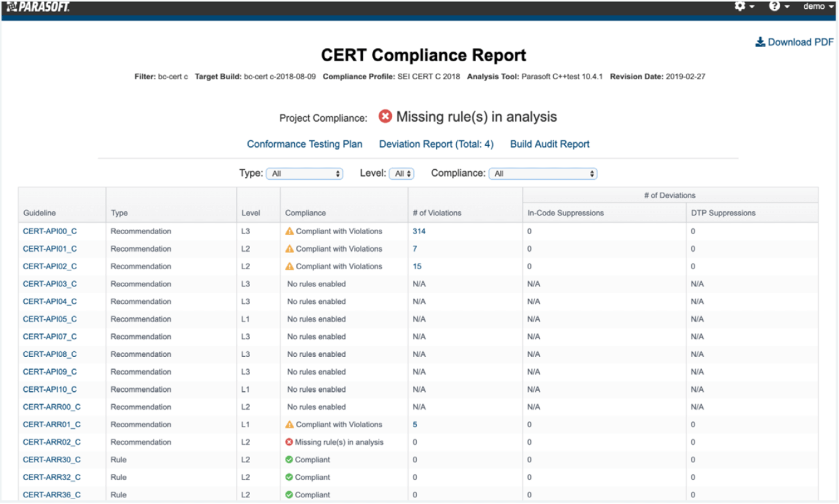
Task: Open the demo account menu
Action: (x=816, y=6)
